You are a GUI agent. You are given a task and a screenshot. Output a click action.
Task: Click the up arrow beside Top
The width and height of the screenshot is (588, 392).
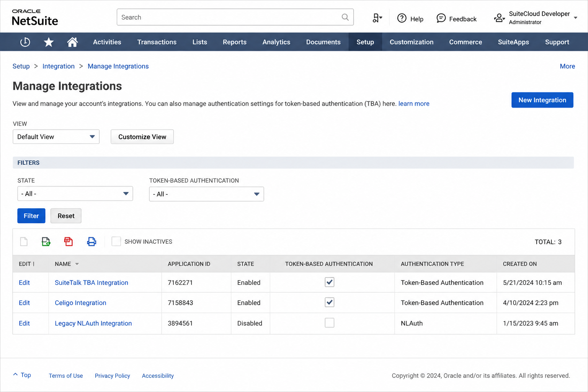coord(15,375)
